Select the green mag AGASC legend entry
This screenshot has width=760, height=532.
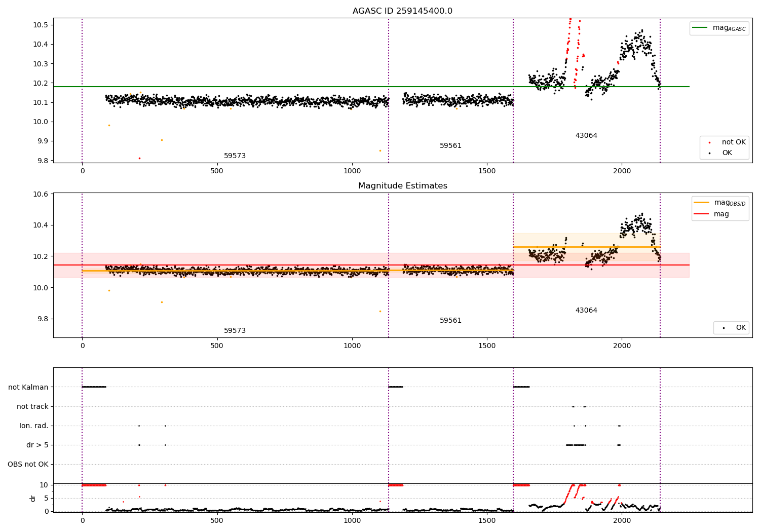719,28
